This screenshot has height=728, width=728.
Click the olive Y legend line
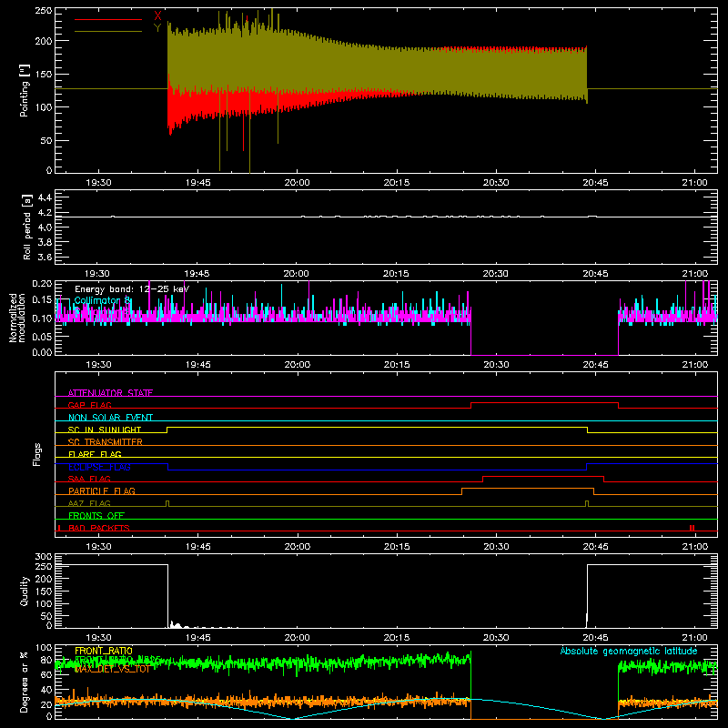pos(108,31)
